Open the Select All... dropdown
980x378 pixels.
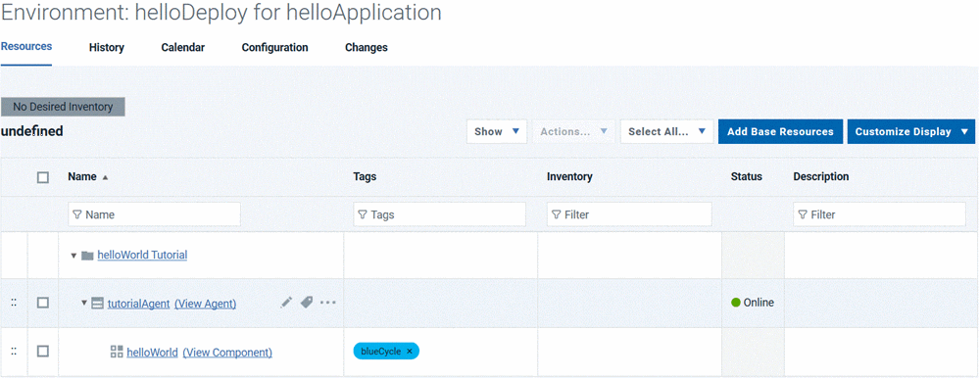pos(666,132)
